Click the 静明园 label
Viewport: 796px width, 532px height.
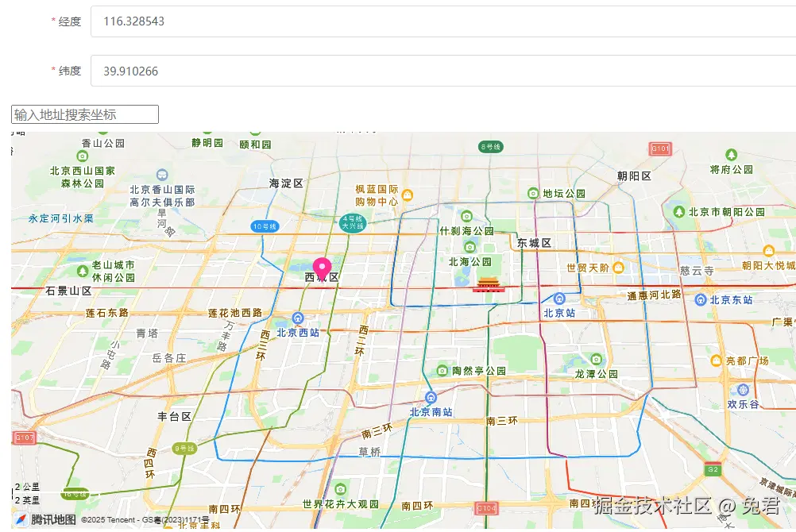[207, 143]
